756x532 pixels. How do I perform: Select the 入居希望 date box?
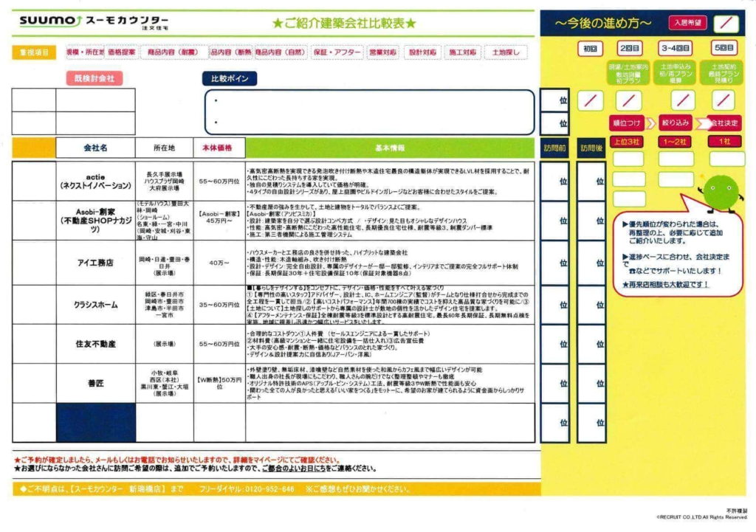727,23
